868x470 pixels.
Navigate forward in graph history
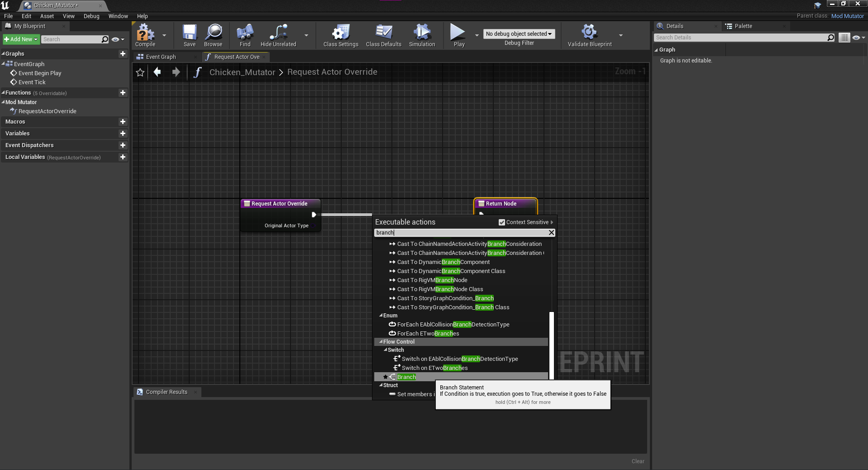[x=176, y=72]
